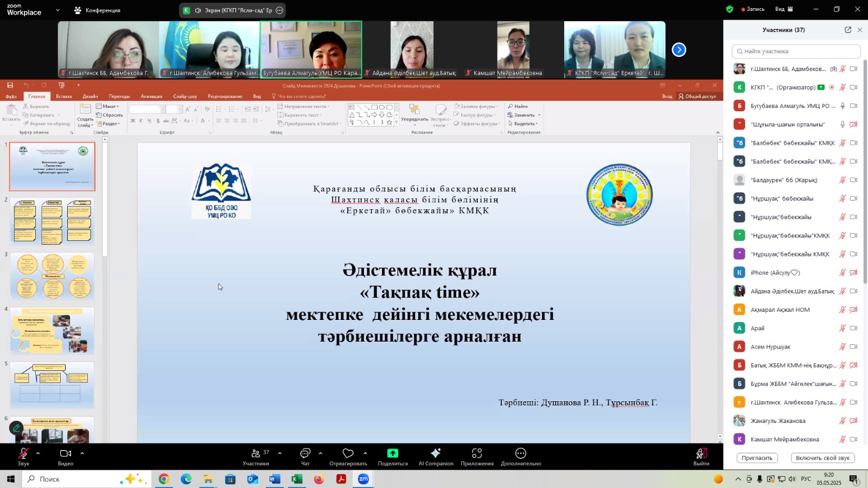Open the Анимация ribbon tab

(x=151, y=97)
